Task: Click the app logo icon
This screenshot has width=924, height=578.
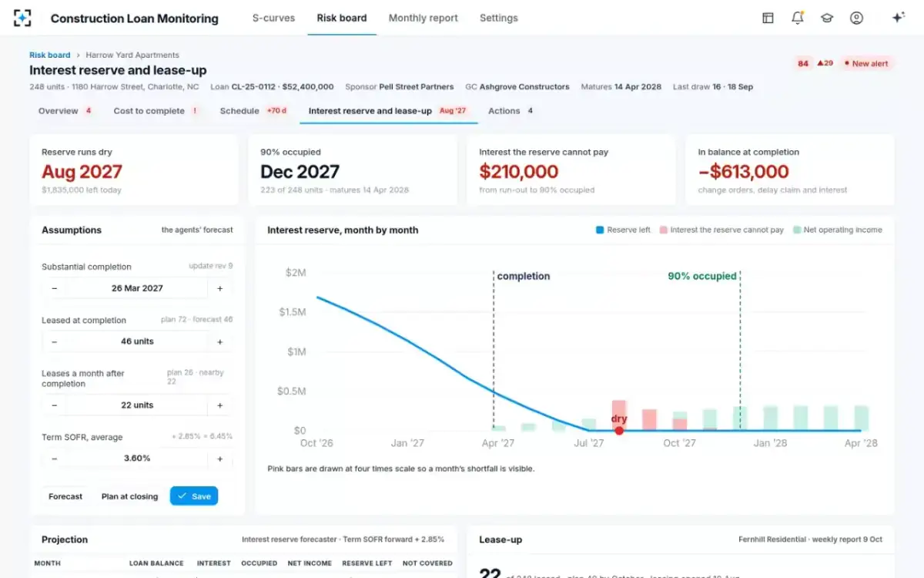Action: coord(22,18)
